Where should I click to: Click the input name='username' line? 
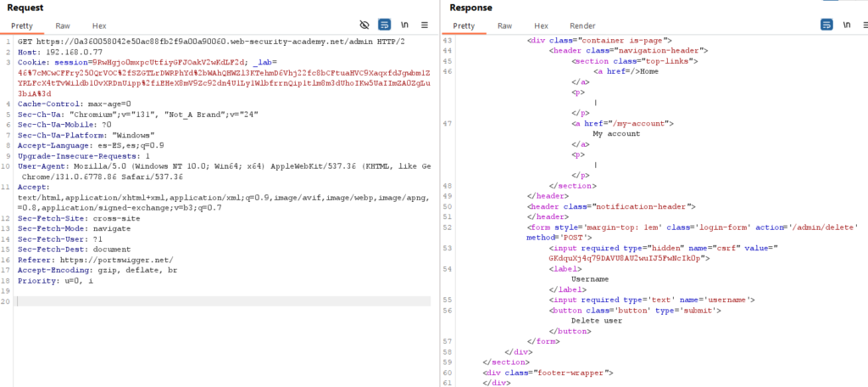click(652, 300)
